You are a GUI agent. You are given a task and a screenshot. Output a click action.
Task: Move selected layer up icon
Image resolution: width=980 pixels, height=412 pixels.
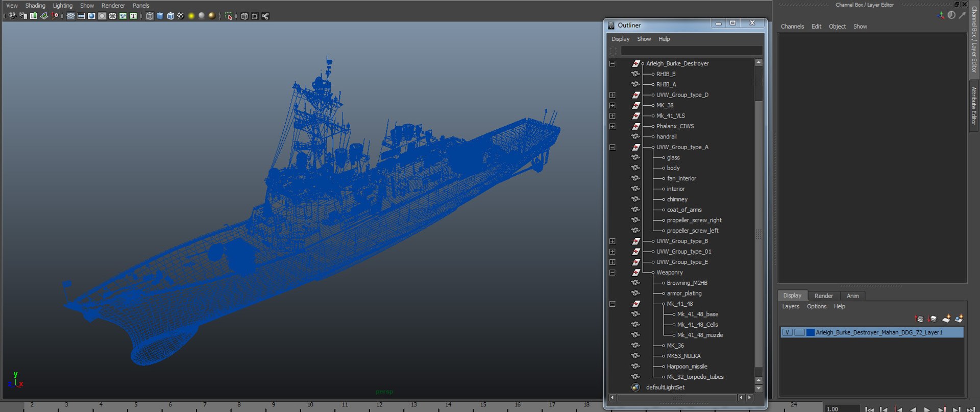919,319
